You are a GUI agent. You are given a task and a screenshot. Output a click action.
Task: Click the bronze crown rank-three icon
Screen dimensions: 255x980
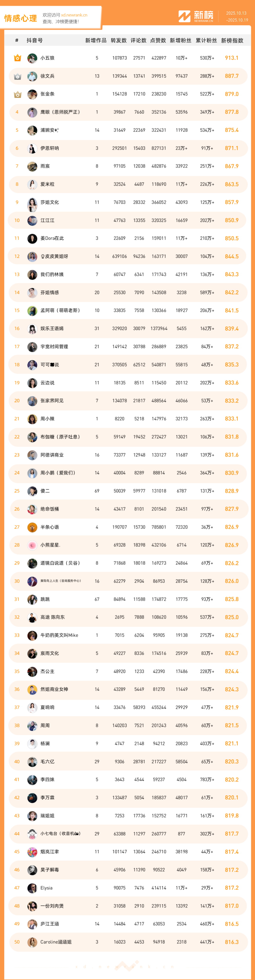tap(17, 94)
